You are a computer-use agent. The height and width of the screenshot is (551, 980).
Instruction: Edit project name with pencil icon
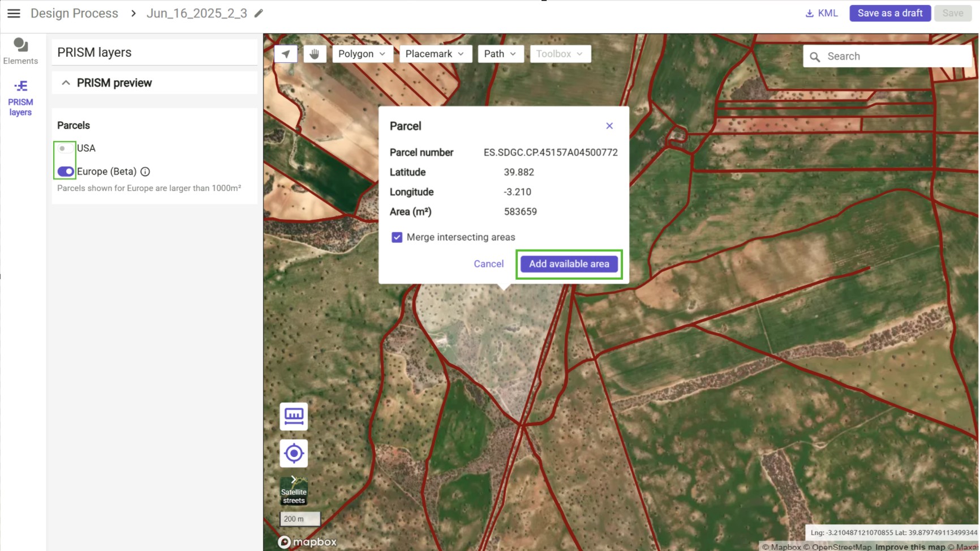(x=259, y=13)
